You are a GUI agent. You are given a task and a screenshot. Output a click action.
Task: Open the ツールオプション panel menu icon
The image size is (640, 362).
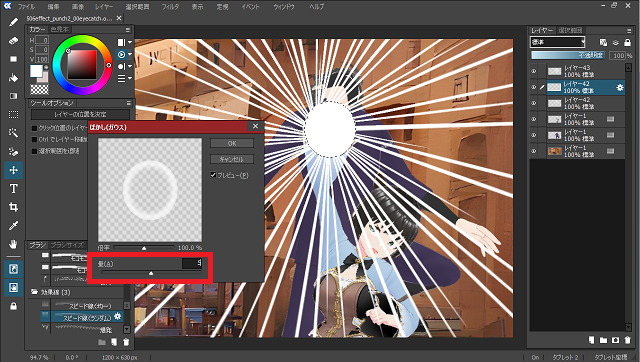coord(128,103)
